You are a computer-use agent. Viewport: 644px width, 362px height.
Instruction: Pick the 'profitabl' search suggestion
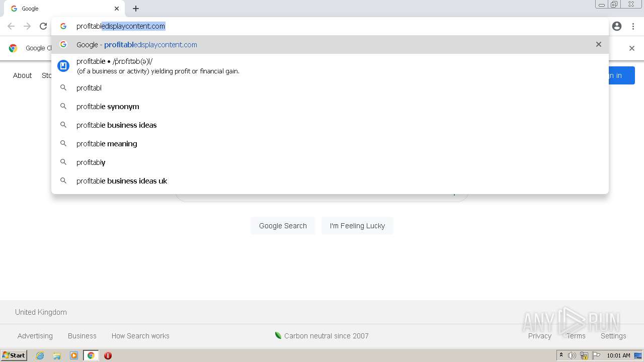(x=330, y=87)
